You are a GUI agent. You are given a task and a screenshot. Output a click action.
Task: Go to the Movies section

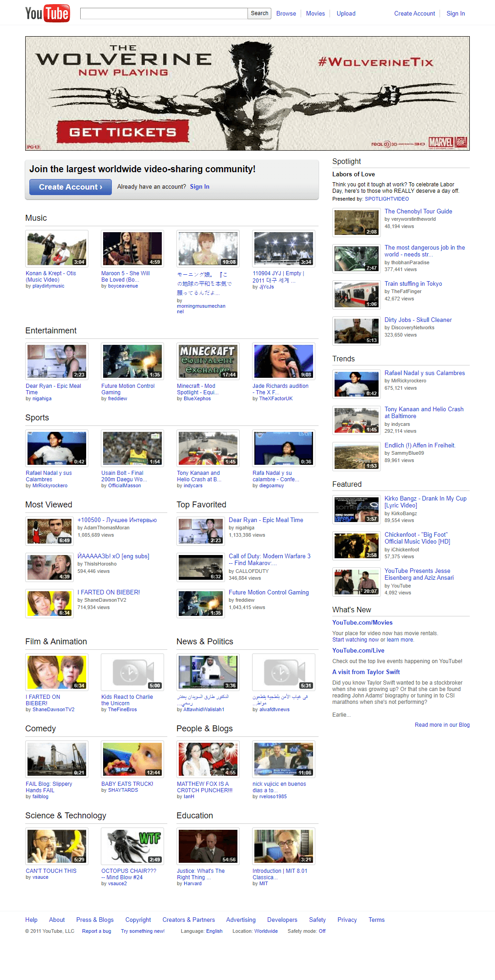(x=315, y=14)
